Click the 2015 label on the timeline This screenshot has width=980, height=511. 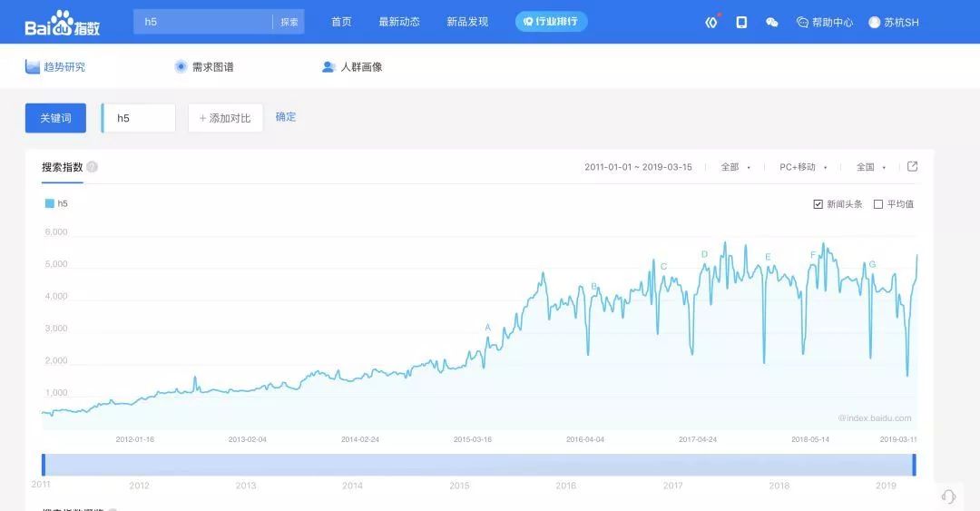(x=459, y=486)
